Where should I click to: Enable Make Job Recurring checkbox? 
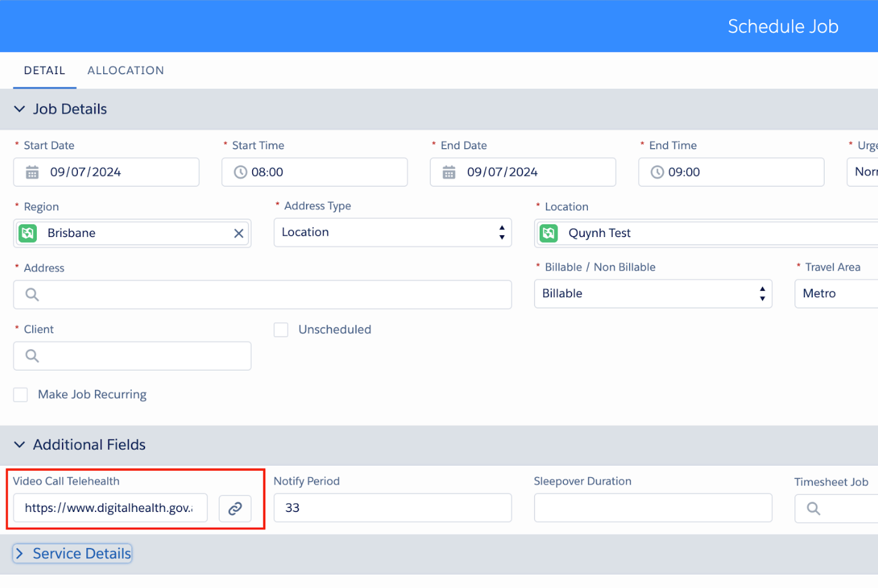tap(21, 395)
